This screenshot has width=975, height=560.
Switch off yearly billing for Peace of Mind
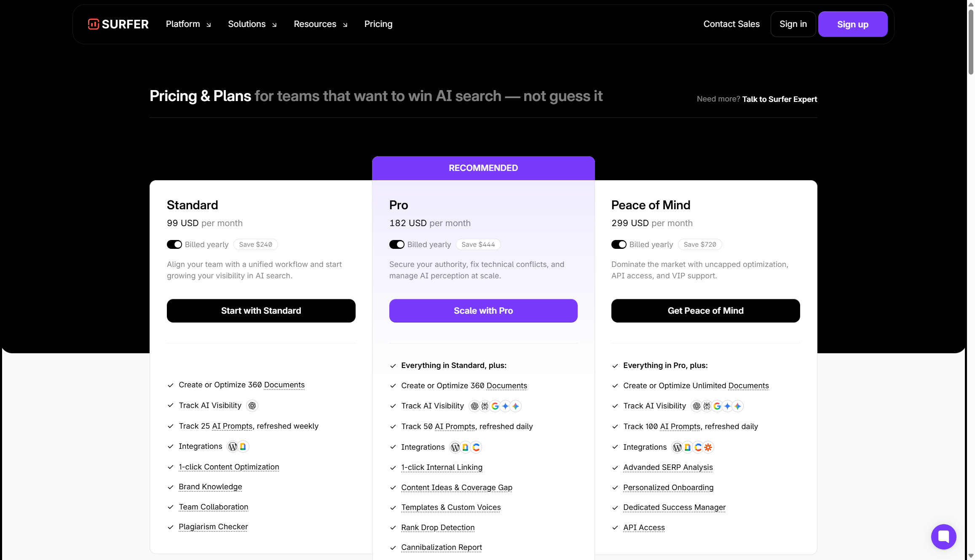click(x=619, y=244)
